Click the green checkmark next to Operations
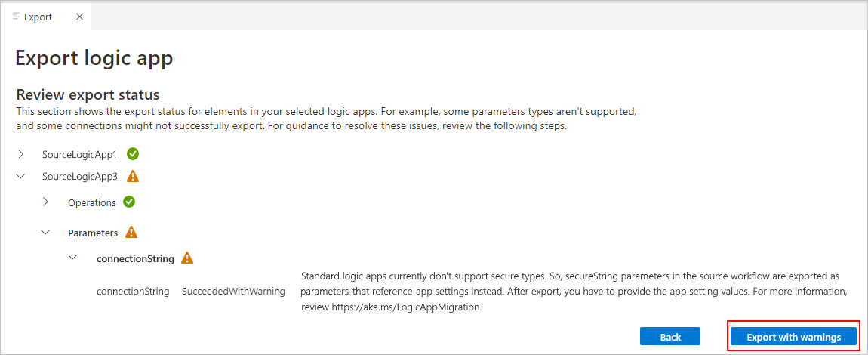 (x=129, y=202)
